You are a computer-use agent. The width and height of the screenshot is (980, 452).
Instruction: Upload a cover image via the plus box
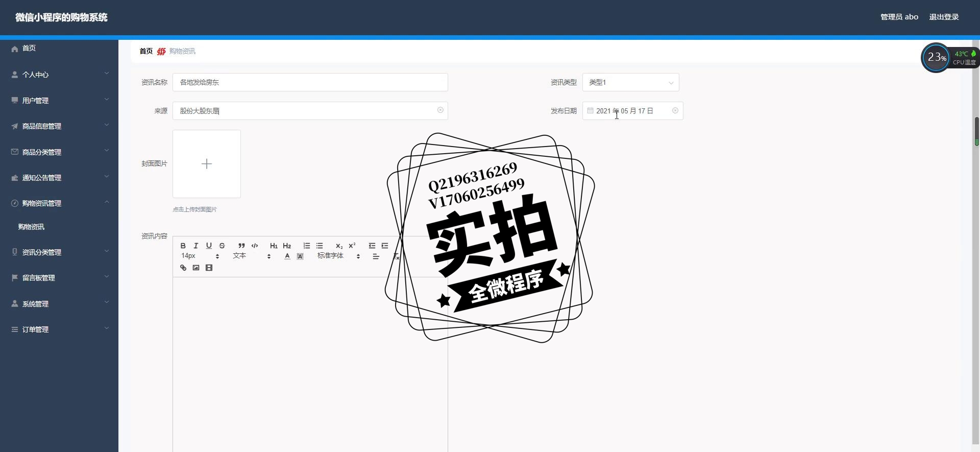207,164
